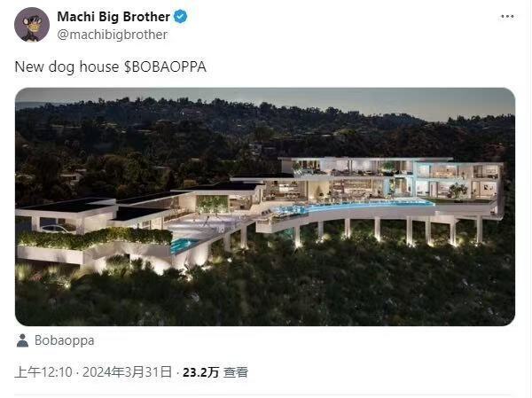Open the 23.2万 view count

[x=201, y=372]
